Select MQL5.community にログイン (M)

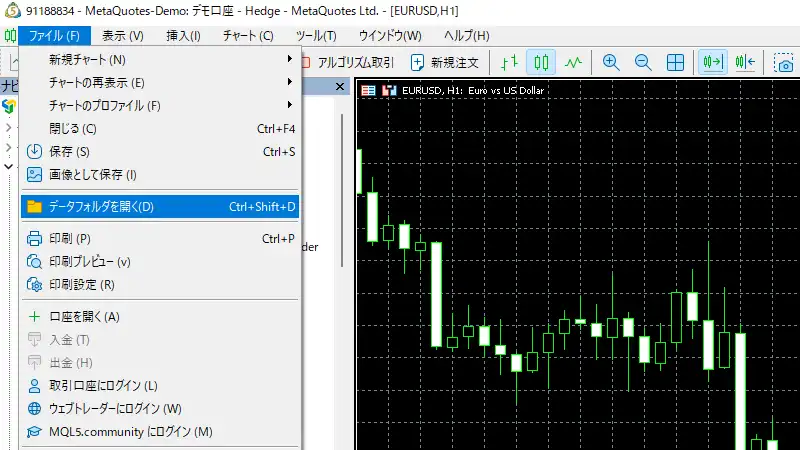tap(160, 431)
